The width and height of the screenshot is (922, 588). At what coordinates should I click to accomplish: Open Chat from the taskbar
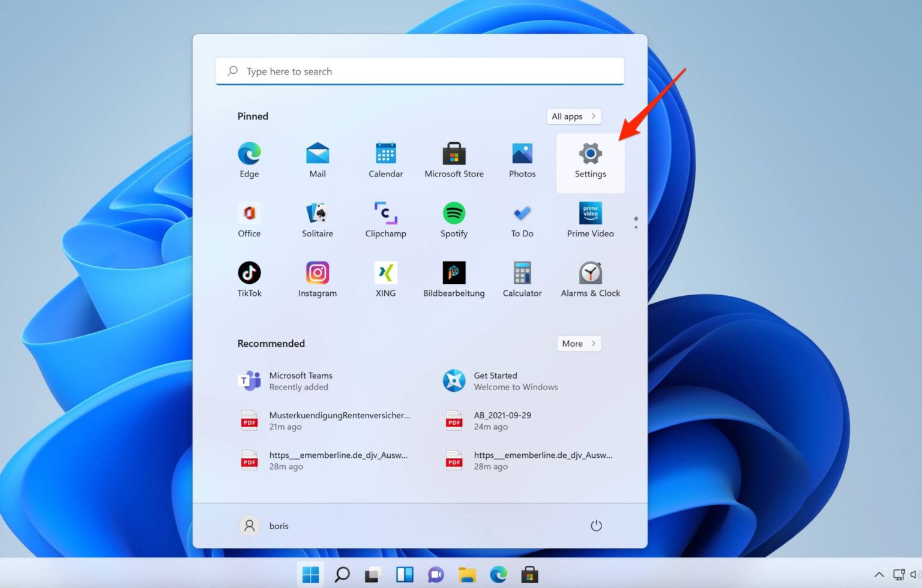coord(436,574)
